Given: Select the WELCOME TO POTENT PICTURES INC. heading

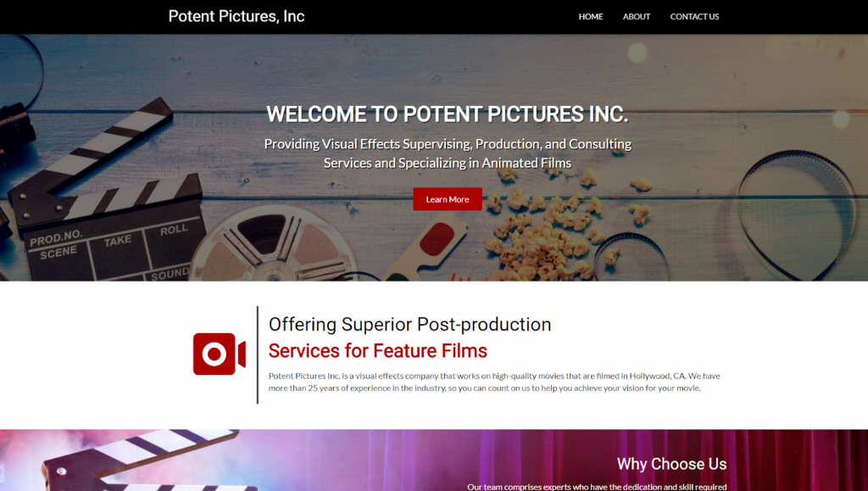Looking at the screenshot, I should tap(448, 114).
